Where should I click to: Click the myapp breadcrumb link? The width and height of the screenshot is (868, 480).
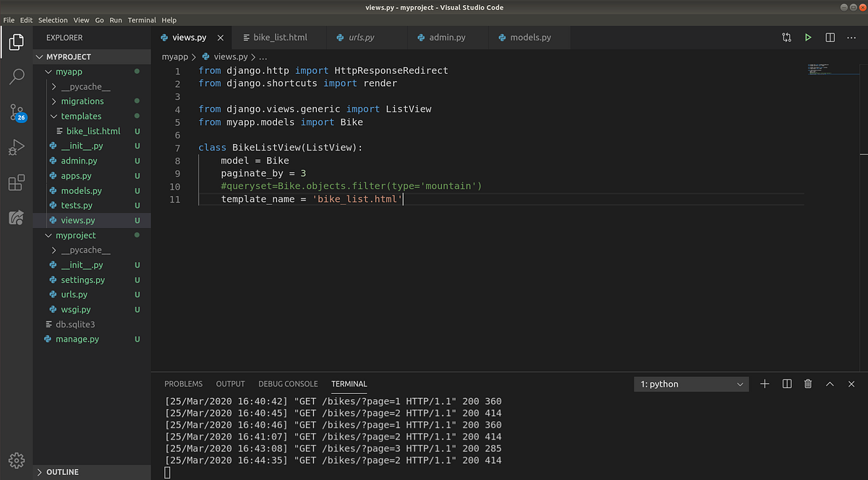tap(175, 56)
